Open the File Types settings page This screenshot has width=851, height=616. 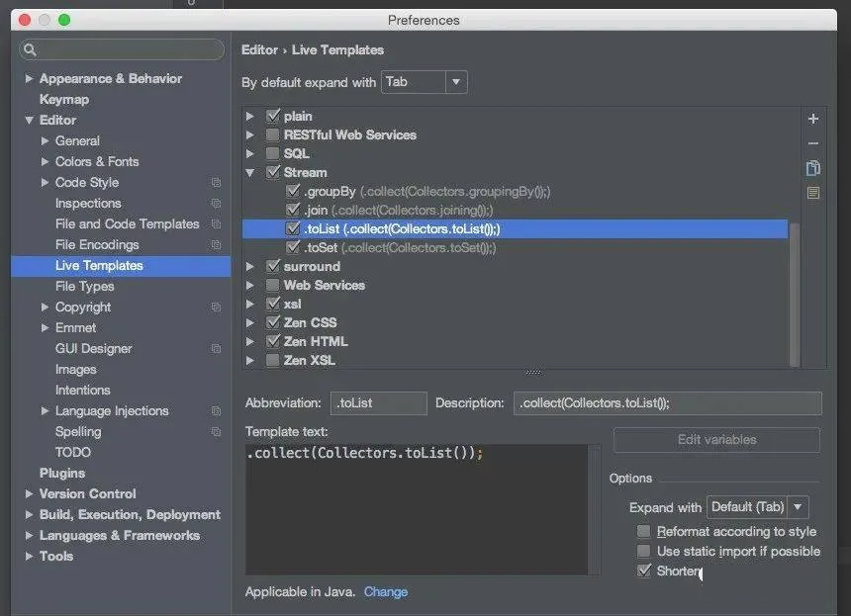pyautogui.click(x=85, y=287)
